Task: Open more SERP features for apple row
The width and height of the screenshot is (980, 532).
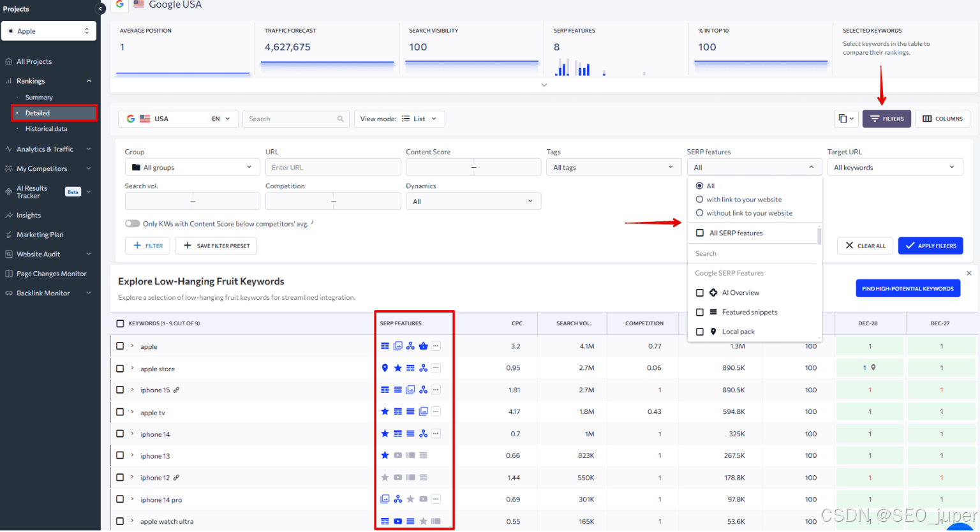Action: (436, 346)
